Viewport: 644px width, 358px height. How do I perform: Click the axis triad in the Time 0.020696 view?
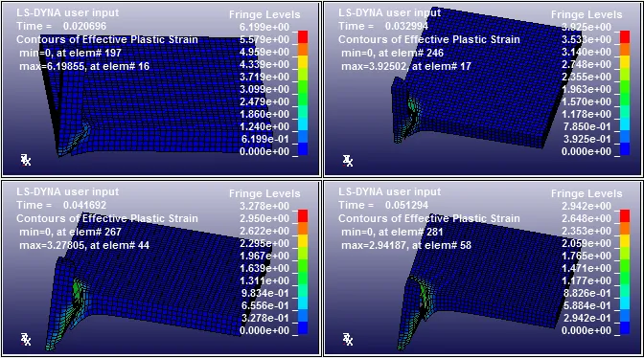pyautogui.click(x=26, y=160)
